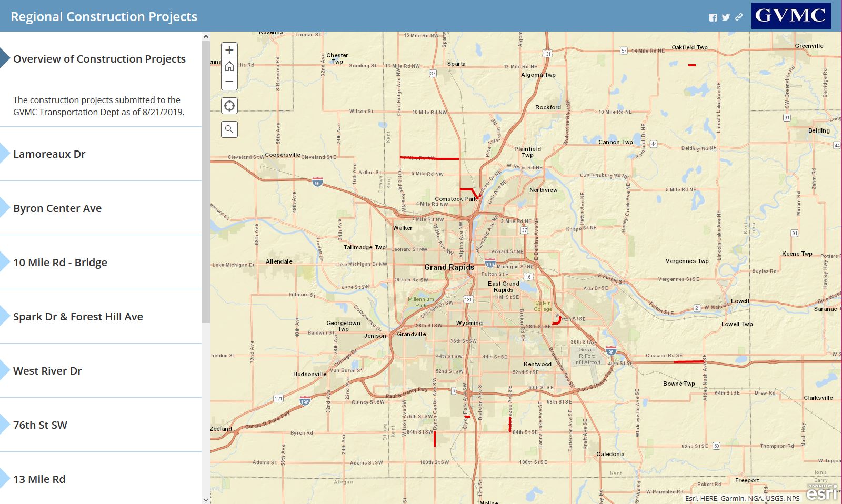Image resolution: width=842 pixels, height=504 pixels.
Task: Open the map address search tool
Action: pyautogui.click(x=229, y=129)
